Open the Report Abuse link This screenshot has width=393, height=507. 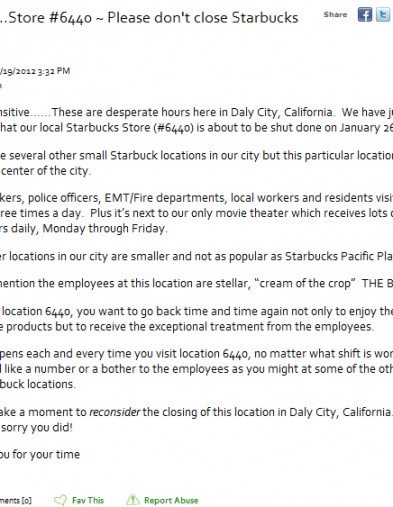[x=171, y=500]
